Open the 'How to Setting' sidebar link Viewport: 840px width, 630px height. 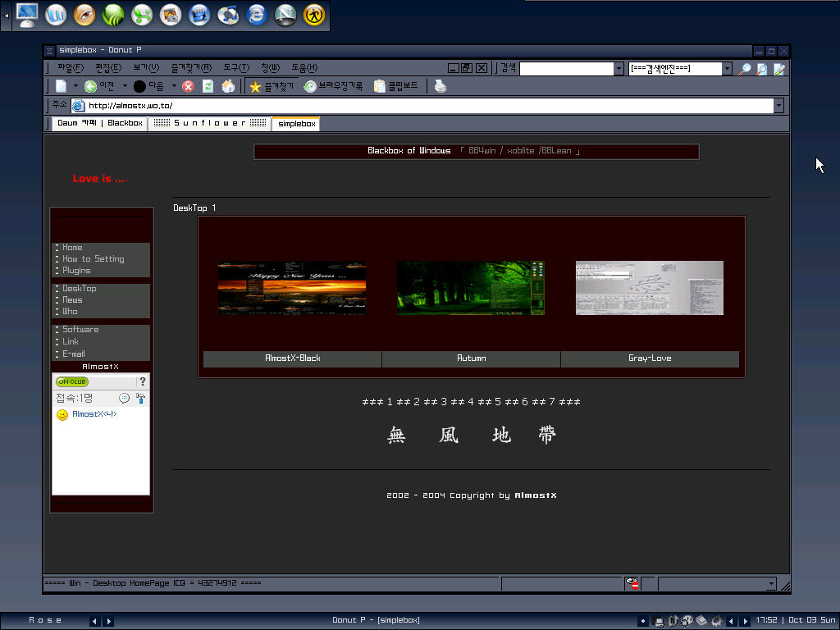(x=93, y=258)
